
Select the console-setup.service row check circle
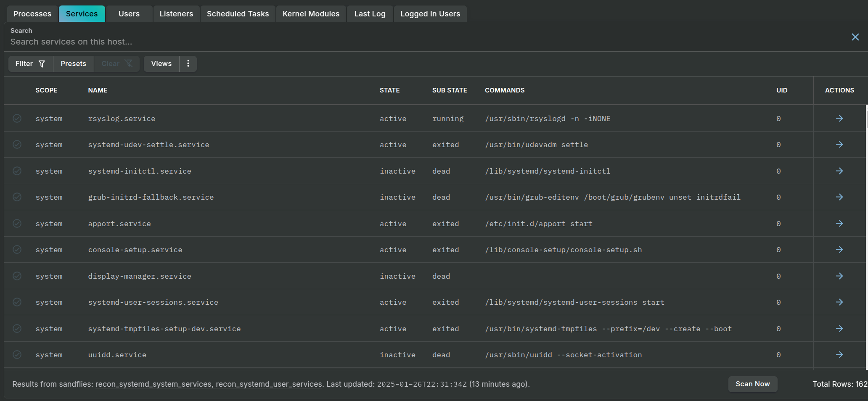pos(17,250)
